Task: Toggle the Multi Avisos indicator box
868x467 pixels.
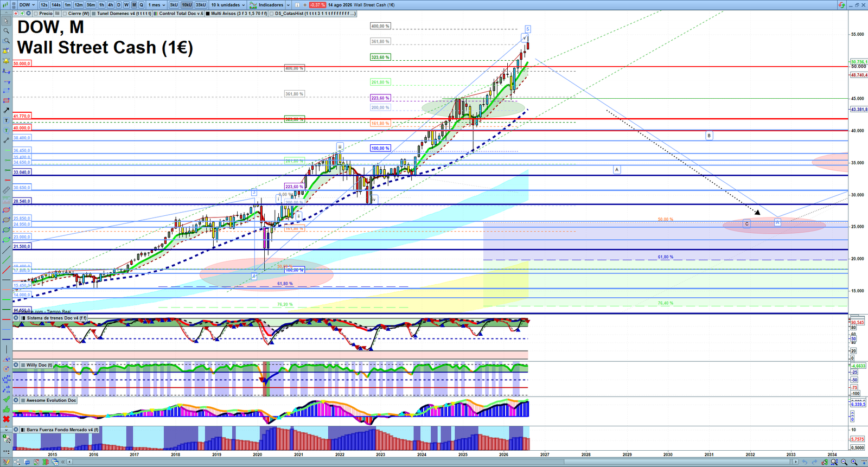Action: (x=207, y=14)
